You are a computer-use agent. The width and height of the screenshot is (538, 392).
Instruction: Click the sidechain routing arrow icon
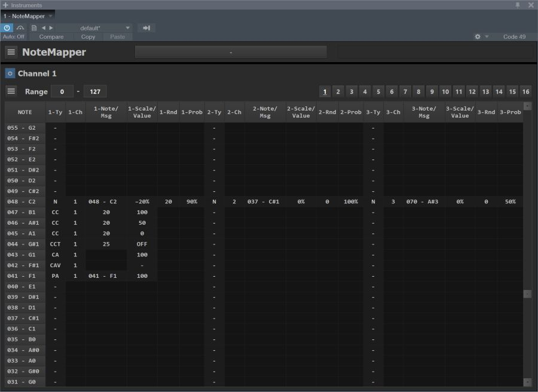click(146, 28)
